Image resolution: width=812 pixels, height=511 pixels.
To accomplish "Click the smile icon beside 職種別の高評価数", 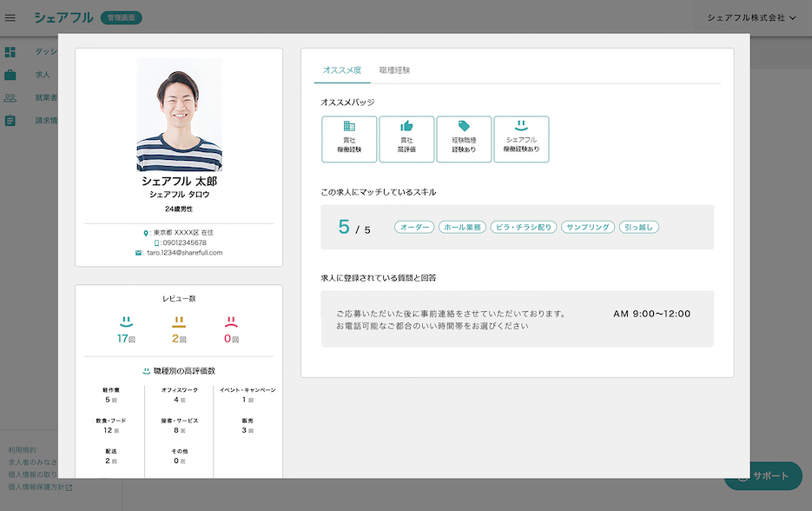I will point(147,370).
